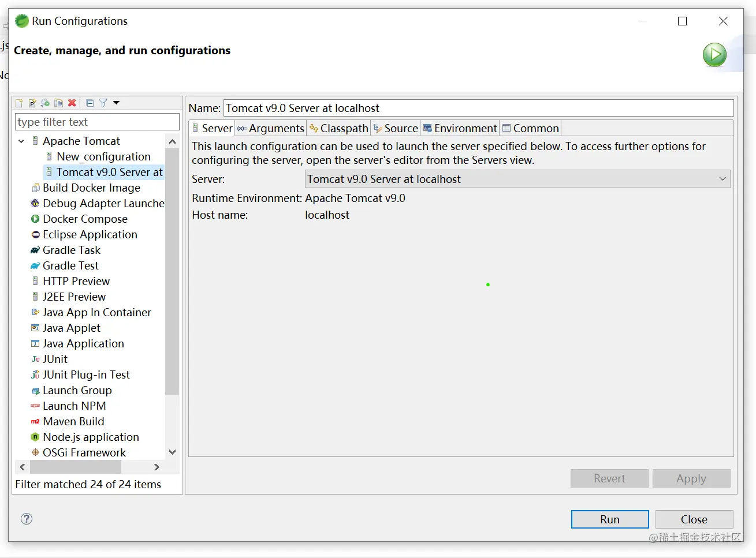The image size is (756, 558).
Task: Click the Close button
Action: pos(694,519)
